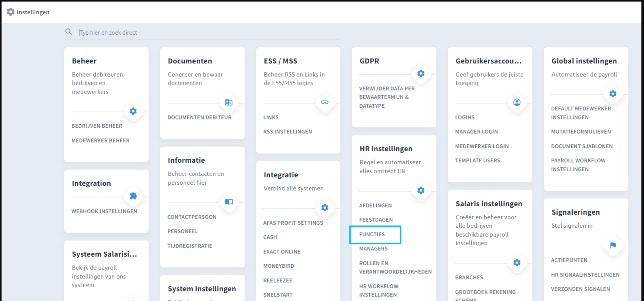
Task: Open HR Workflow Instellingen
Action: tap(379, 290)
